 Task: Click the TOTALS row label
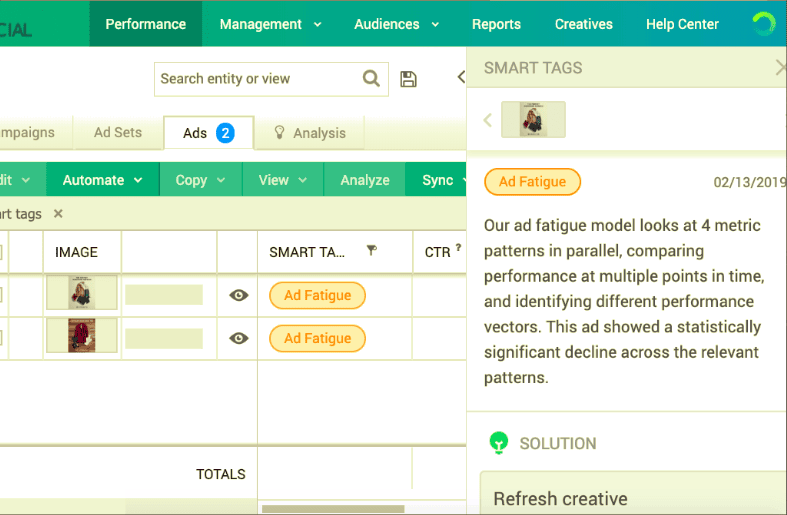[220, 474]
